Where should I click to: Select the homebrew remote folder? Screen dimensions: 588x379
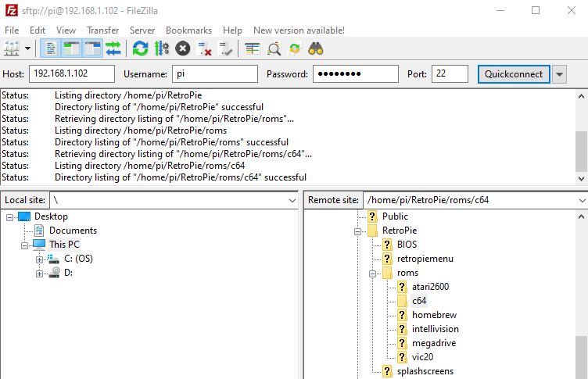(x=434, y=315)
